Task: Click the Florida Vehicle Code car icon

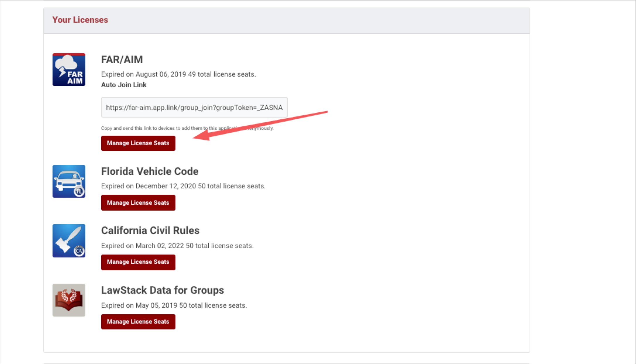Action: click(x=69, y=181)
